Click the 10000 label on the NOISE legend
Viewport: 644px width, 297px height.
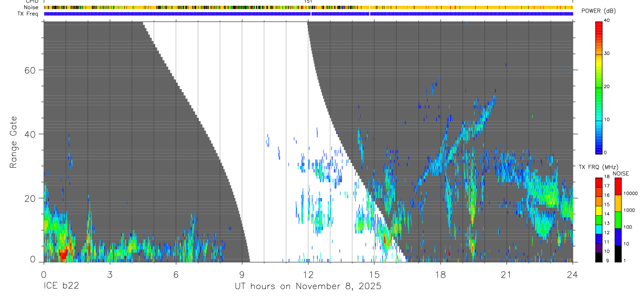630,193
